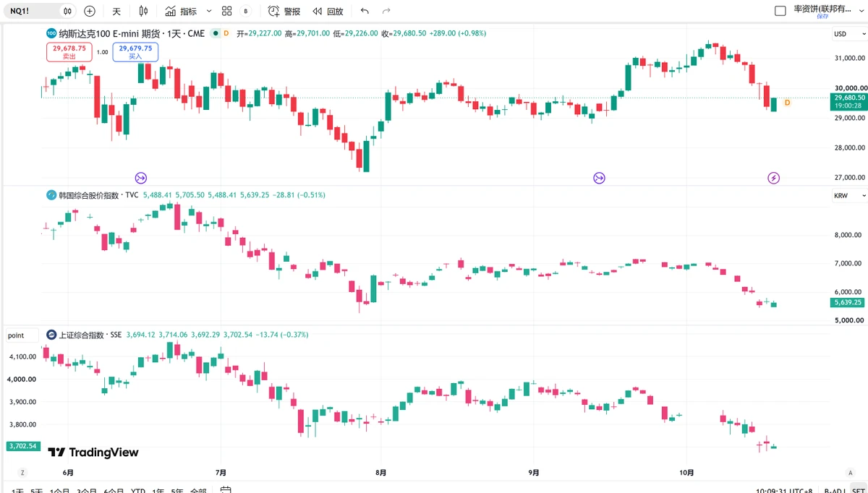This screenshot has width=868, height=493.
Task: Click the 卖出 sell price button 29,678.75
Action: pos(69,52)
